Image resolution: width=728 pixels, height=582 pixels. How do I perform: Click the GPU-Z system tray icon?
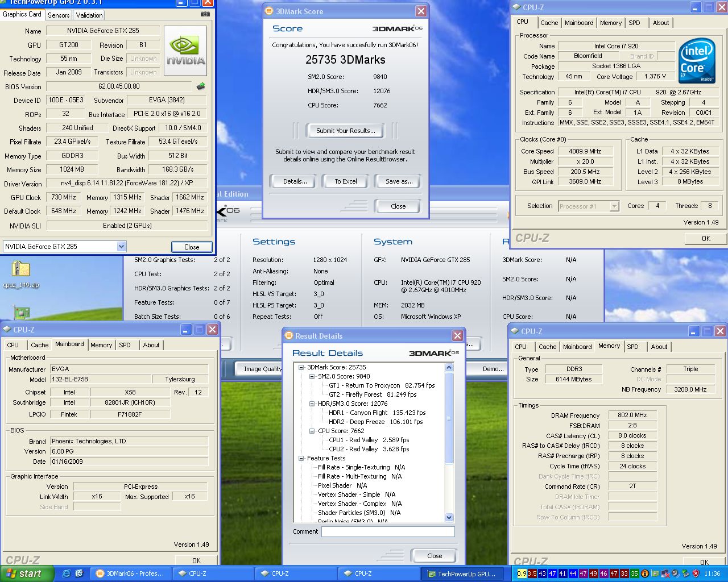pos(654,573)
